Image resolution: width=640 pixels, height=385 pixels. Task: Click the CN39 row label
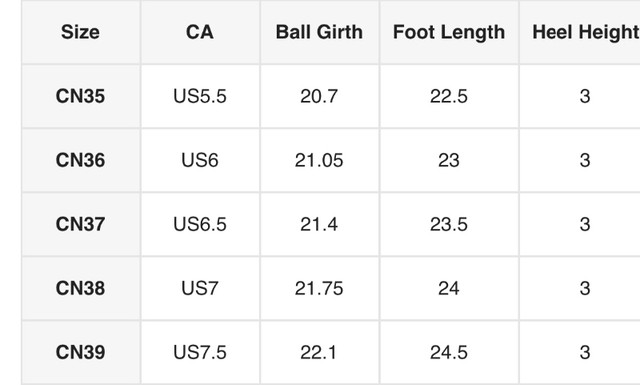[x=80, y=353]
